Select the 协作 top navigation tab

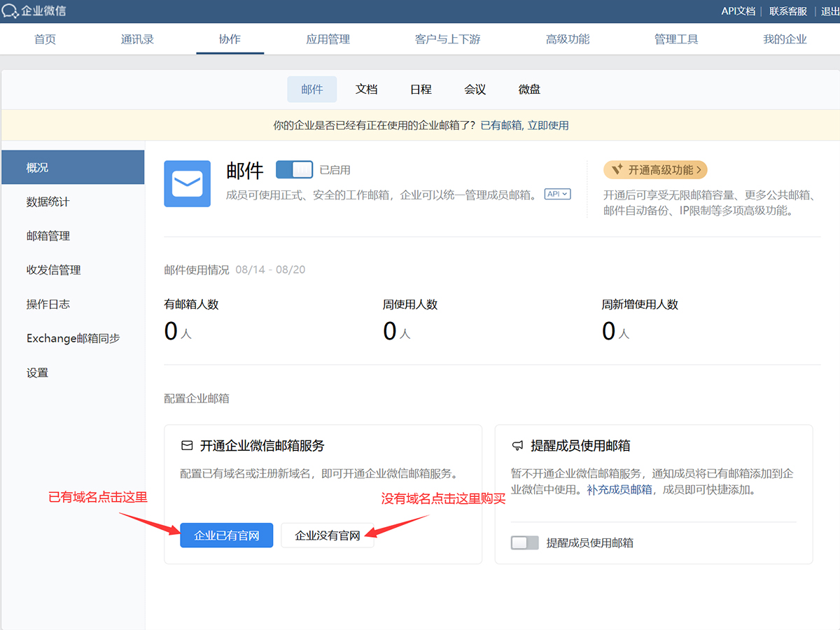[x=230, y=39]
